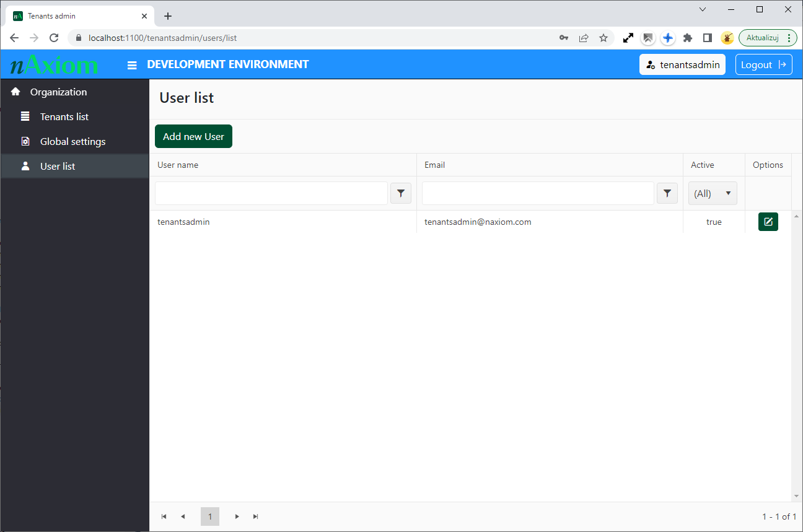This screenshot has height=532, width=803.
Task: Select page 1 in pager
Action: click(210, 517)
